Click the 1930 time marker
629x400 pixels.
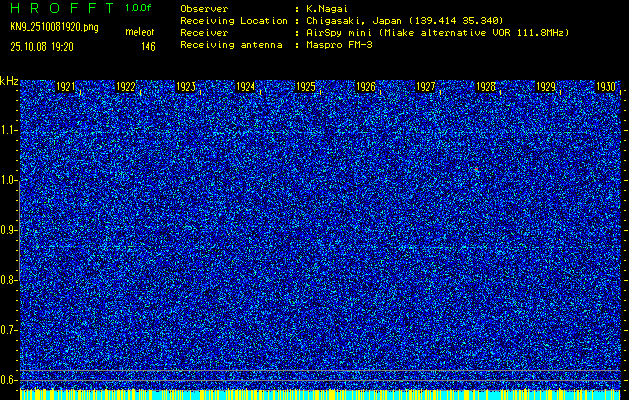(x=606, y=88)
